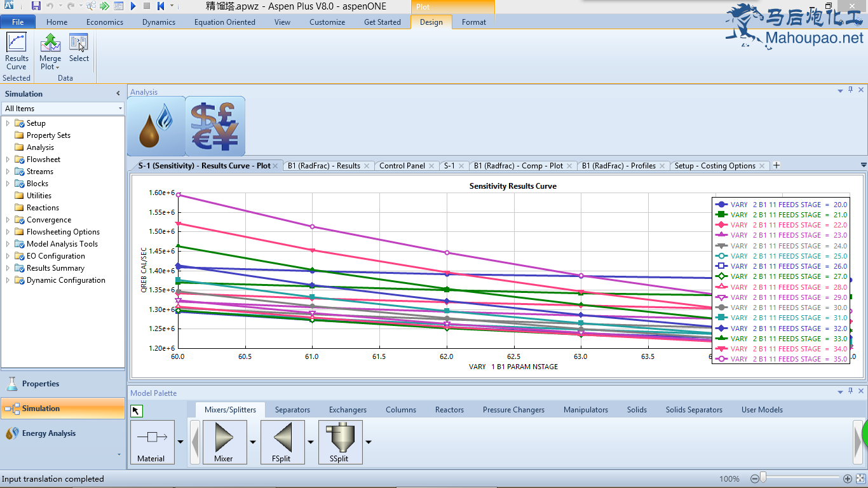Screen dimensions: 868x488
Task: Open quick access toolbar customize dropdown
Action: 172,6
